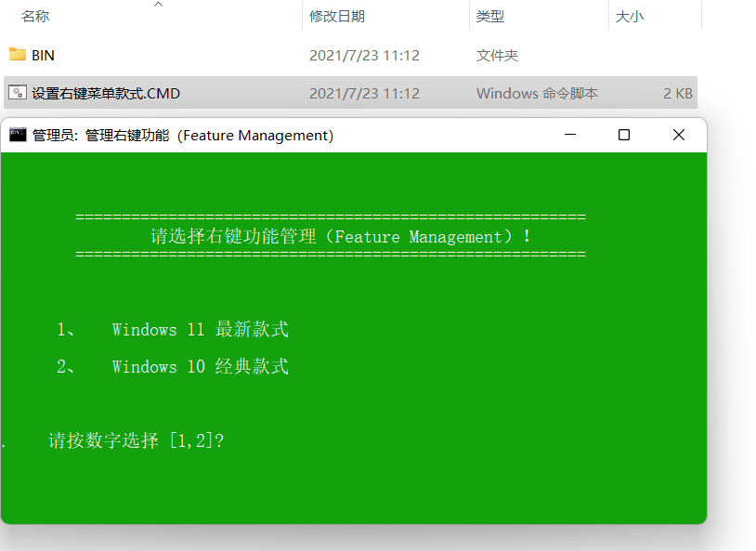Minimize the Feature Management console window
756x551 pixels.
click(x=569, y=135)
